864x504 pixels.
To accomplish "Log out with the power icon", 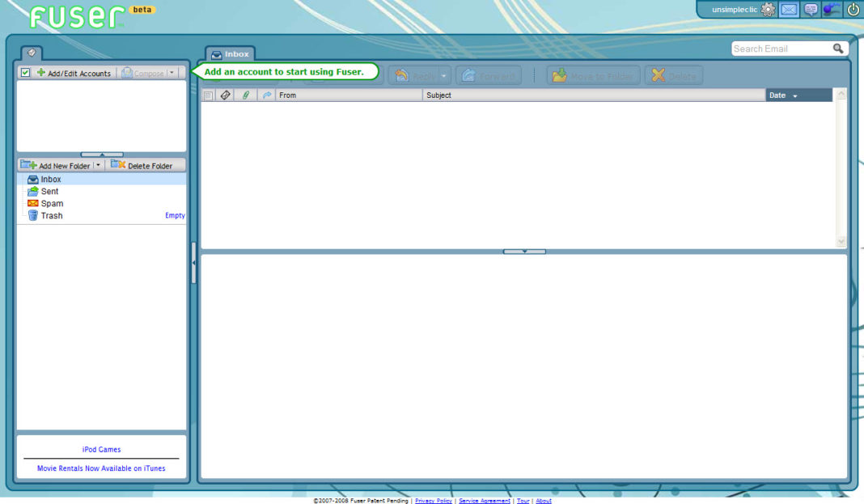I will (x=853, y=10).
